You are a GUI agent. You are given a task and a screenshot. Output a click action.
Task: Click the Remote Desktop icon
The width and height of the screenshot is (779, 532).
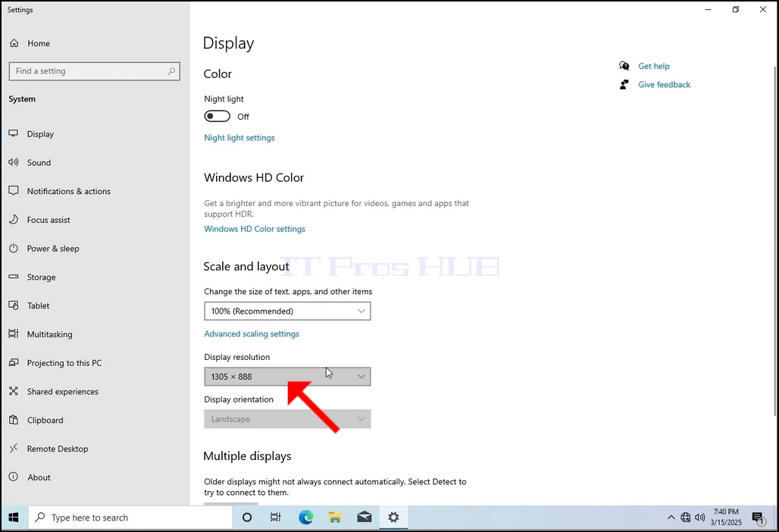14,449
